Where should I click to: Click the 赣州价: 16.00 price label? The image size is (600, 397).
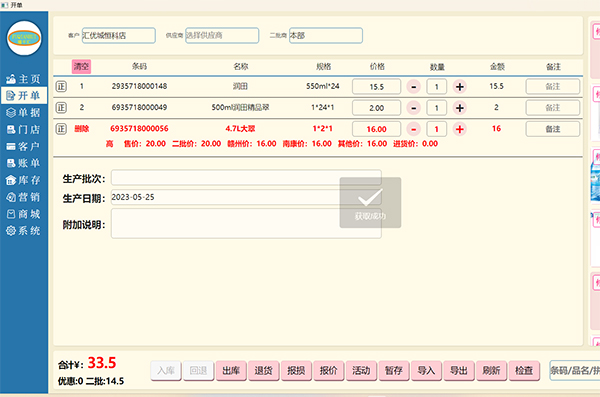(252, 144)
